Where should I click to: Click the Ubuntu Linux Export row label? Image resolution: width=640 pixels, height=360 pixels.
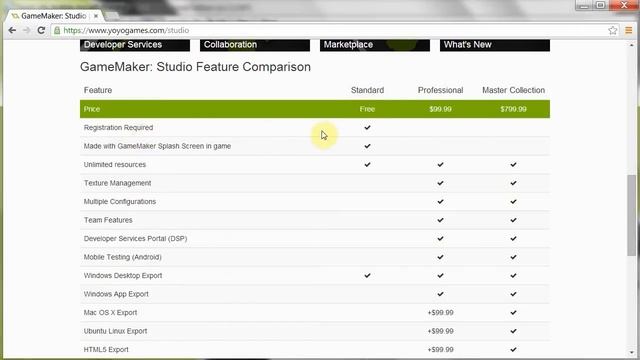[x=116, y=331]
